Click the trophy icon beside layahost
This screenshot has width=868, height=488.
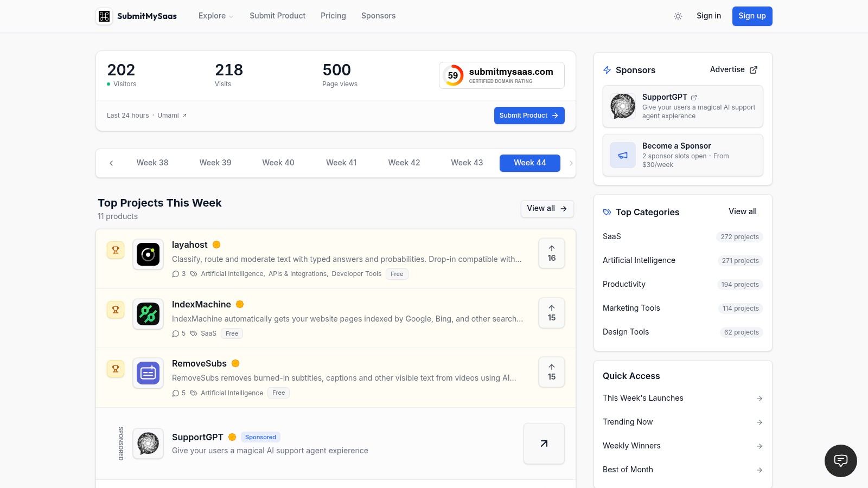click(x=116, y=250)
